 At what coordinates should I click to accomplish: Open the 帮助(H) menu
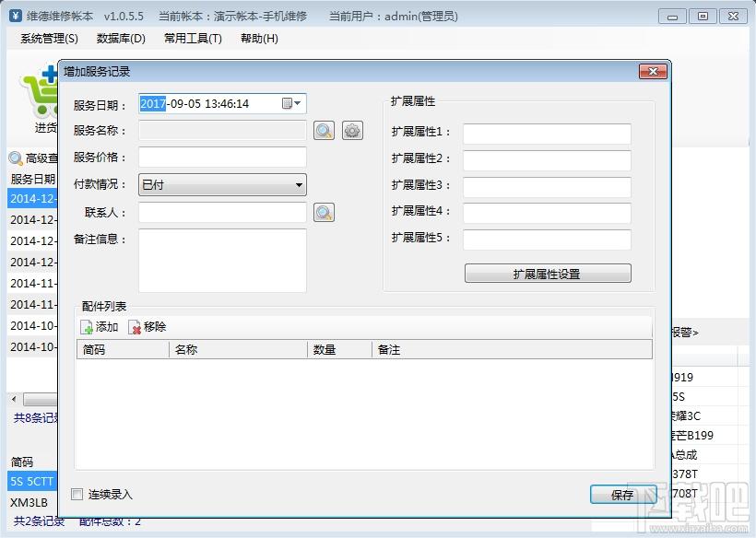[x=259, y=39]
